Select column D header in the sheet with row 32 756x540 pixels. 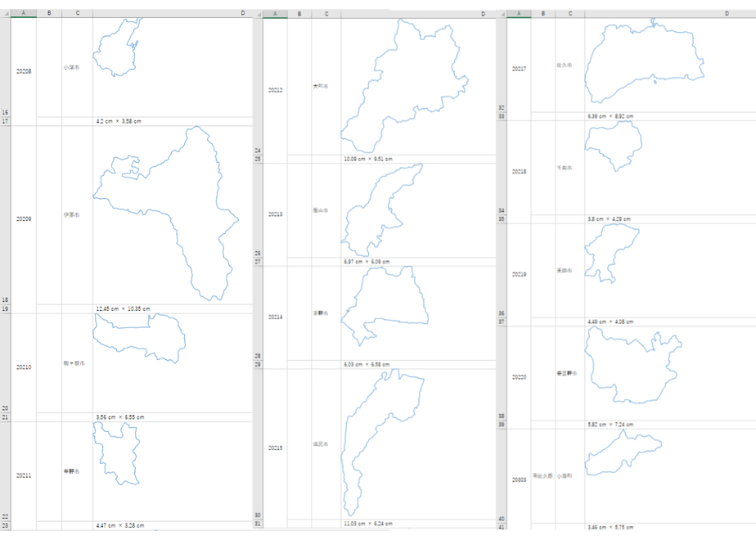coord(670,14)
